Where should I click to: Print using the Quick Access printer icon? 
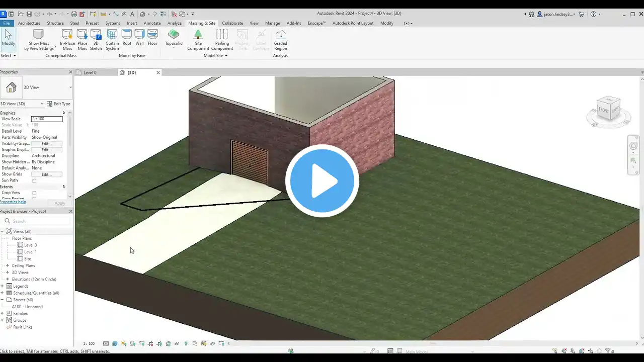pyautogui.click(x=74, y=14)
